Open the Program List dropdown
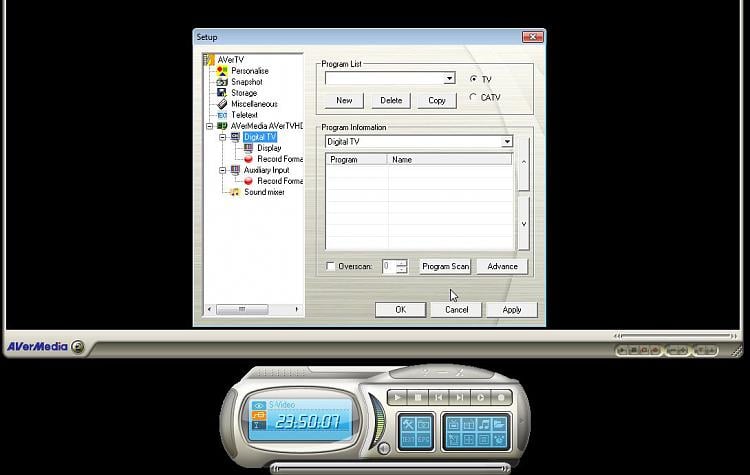The width and height of the screenshot is (750, 475). coord(449,78)
